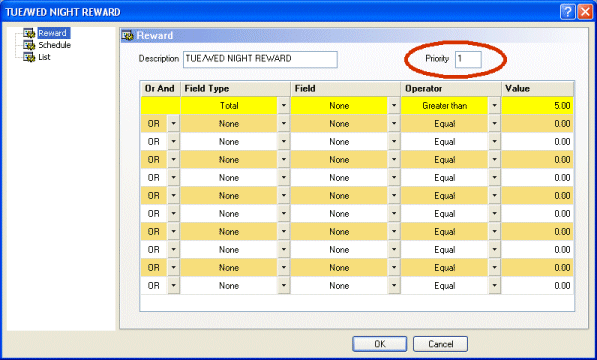Open Operator dropdown in the bottom grid row

pyautogui.click(x=494, y=286)
